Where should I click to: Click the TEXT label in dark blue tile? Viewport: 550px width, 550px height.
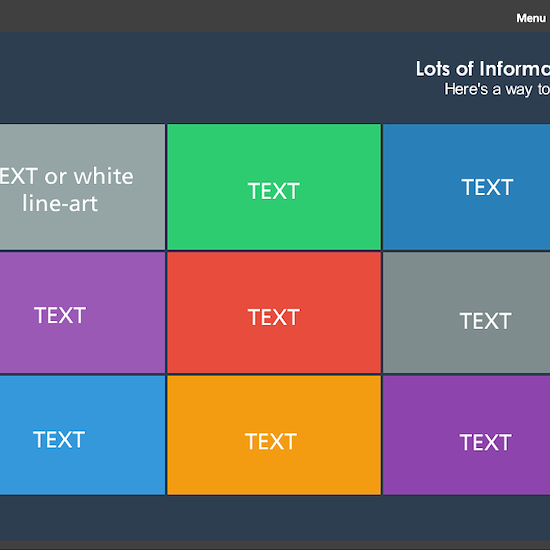[487, 187]
